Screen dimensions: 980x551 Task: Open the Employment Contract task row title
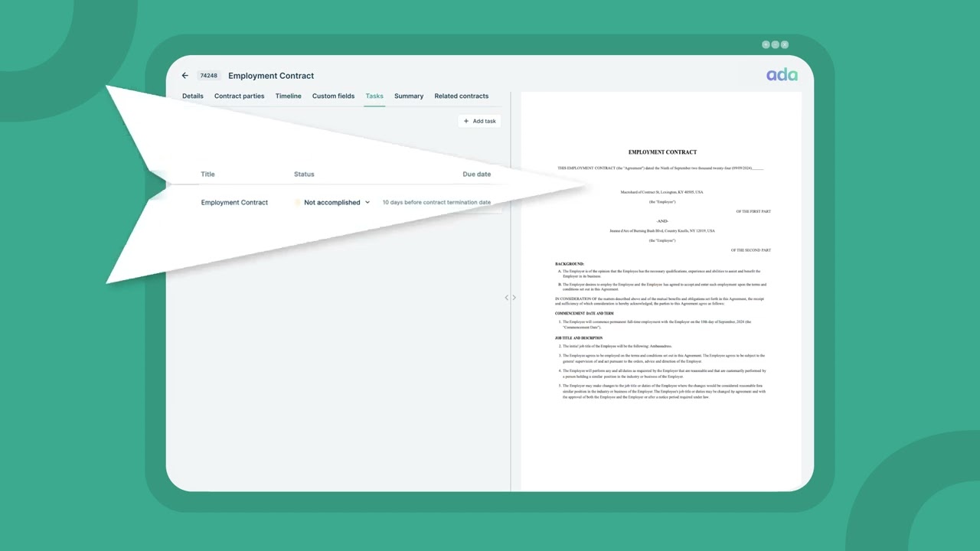click(x=234, y=203)
